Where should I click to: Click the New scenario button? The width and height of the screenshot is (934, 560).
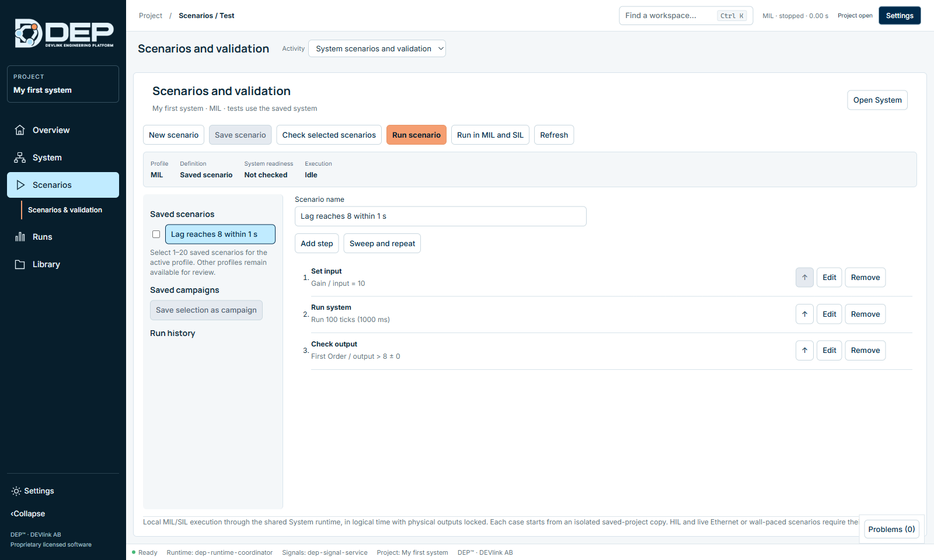[173, 135]
